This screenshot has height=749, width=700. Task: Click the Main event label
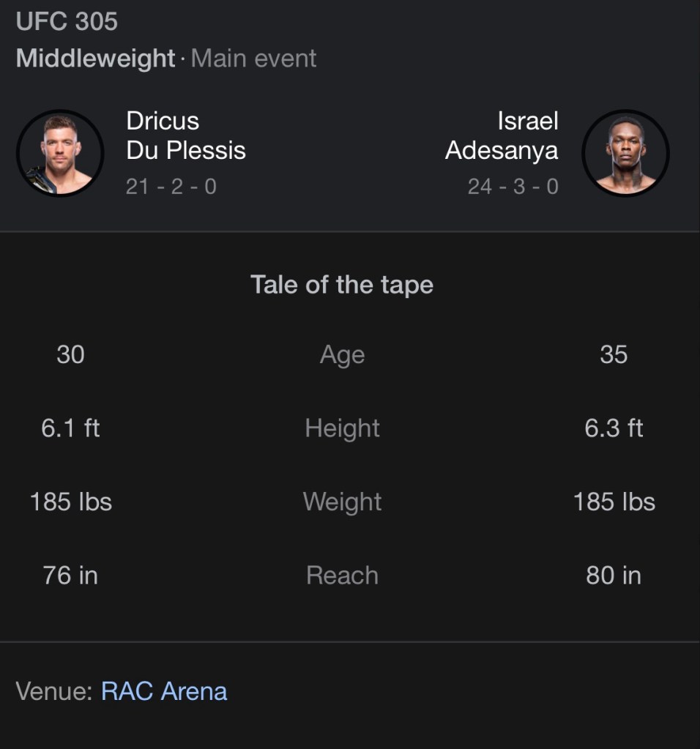coord(253,59)
